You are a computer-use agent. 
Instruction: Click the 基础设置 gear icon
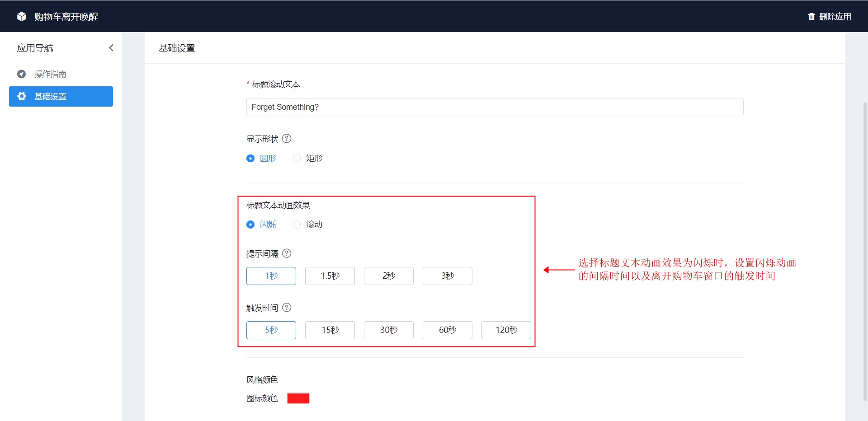point(21,96)
